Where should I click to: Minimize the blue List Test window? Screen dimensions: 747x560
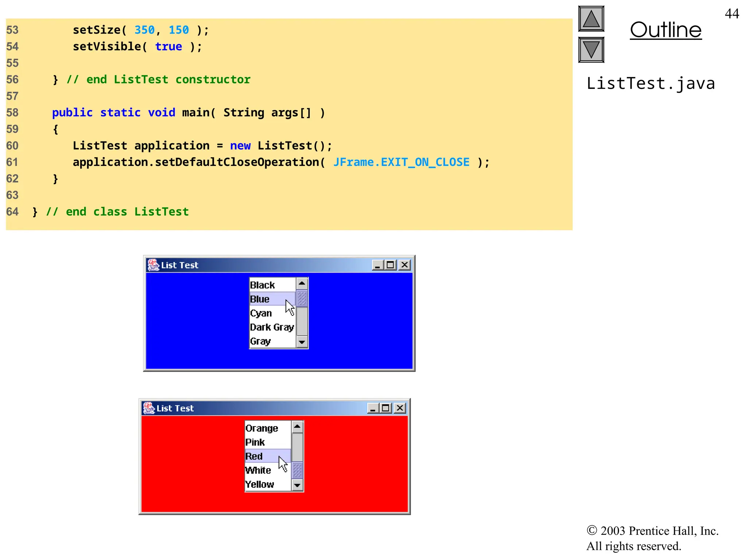378,265
